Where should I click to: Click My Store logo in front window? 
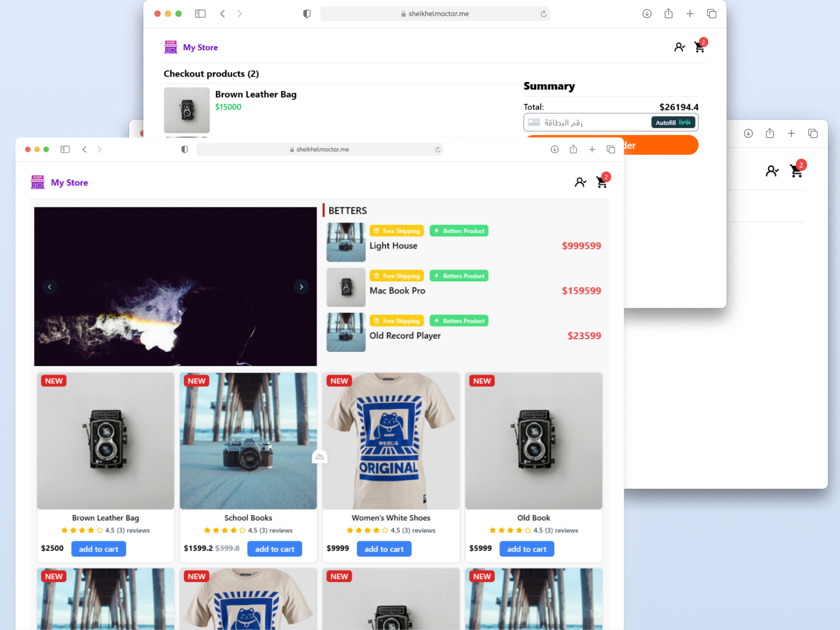point(38,182)
